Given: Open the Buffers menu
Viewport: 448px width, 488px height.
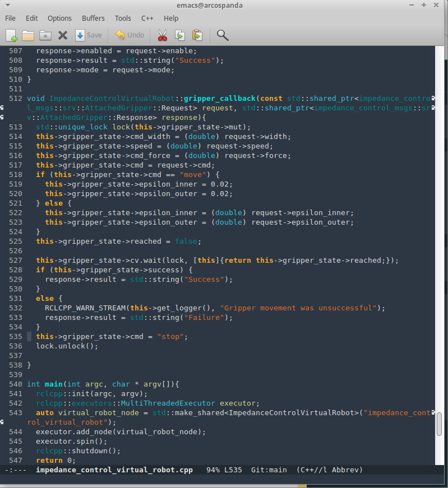Looking at the screenshot, I should (93, 18).
